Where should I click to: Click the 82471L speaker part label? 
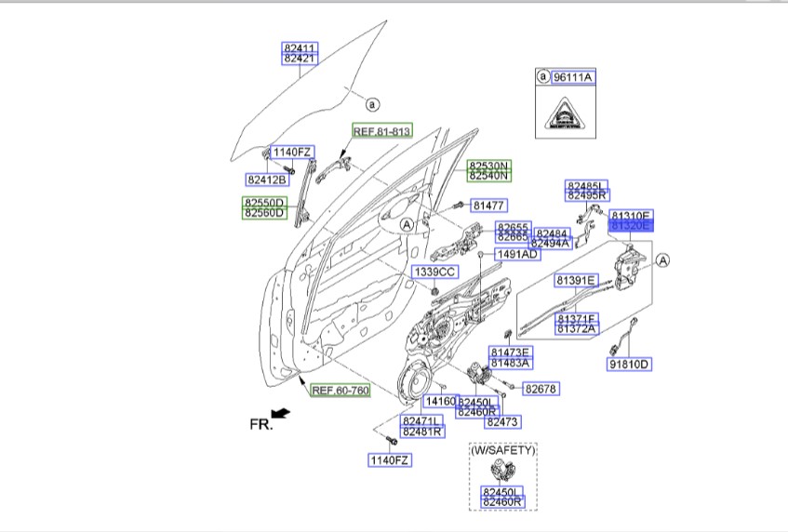[422, 421]
